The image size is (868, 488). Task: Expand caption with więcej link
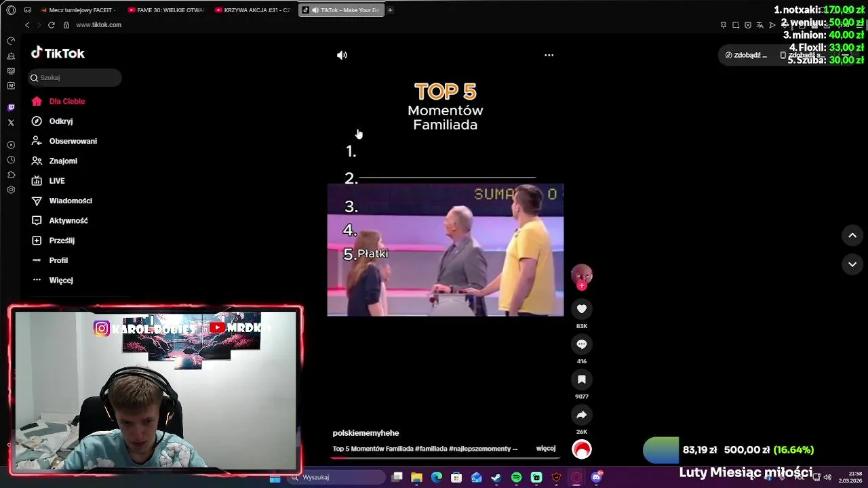546,449
